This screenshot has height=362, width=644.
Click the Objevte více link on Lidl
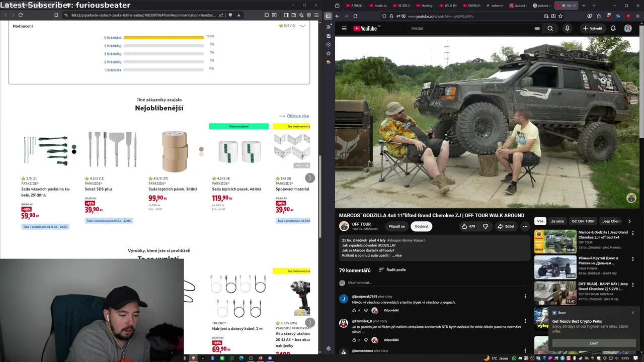coord(298,116)
